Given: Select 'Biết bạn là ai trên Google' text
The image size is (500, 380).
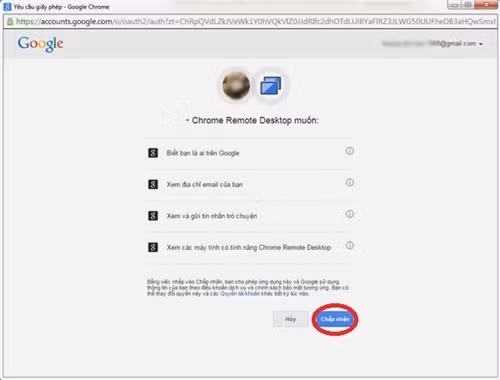Looking at the screenshot, I should 203,153.
